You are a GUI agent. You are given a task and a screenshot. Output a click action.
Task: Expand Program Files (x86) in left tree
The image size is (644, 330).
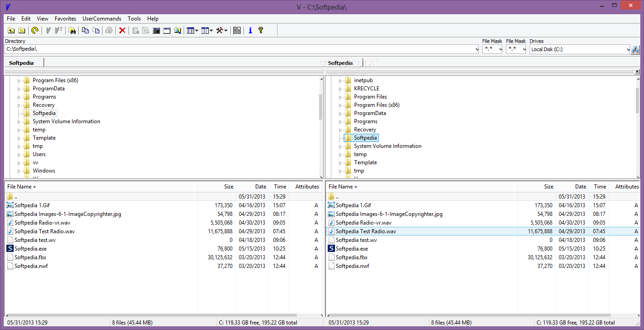point(19,81)
